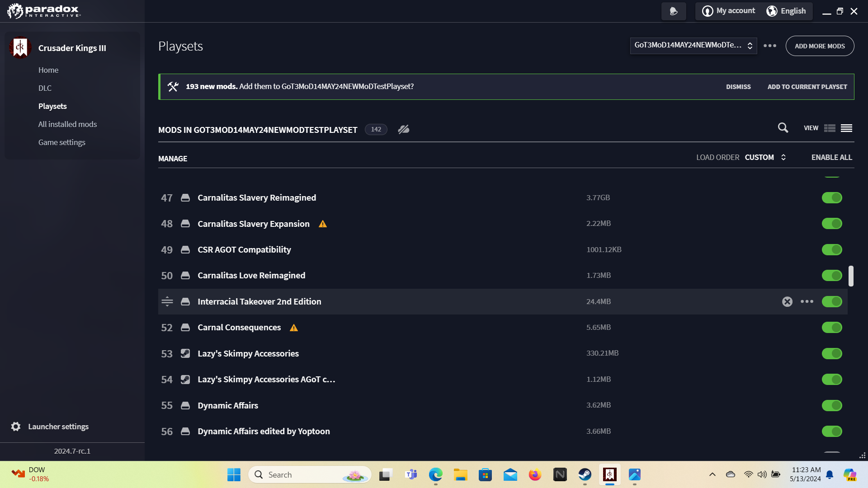The image size is (868, 488).
Task: Switch to compact list view icon
Action: coord(847,128)
